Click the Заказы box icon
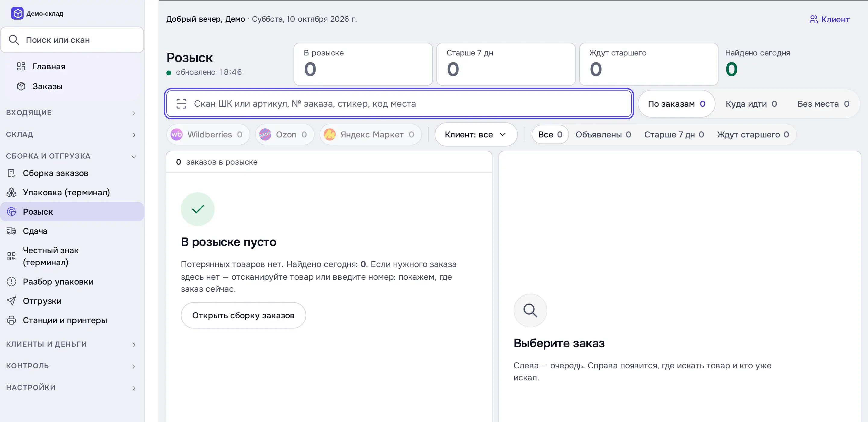868x422 pixels. [x=21, y=86]
